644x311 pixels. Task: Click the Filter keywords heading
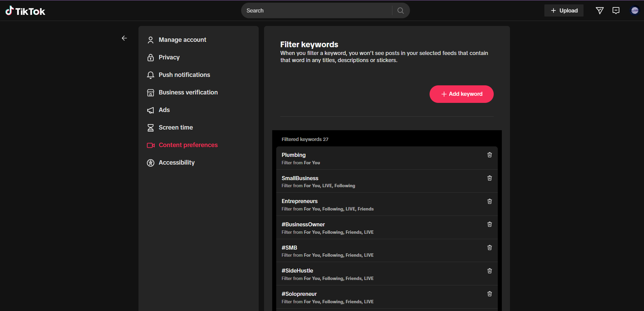tap(309, 45)
